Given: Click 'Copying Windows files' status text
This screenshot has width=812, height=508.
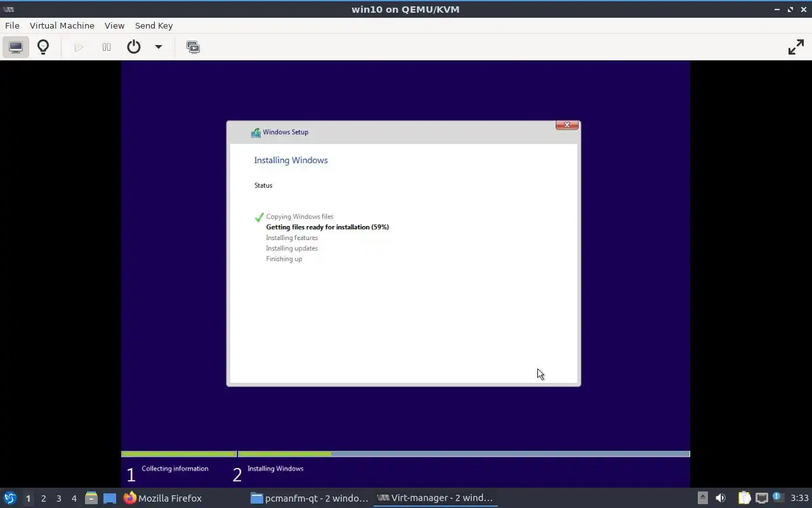Looking at the screenshot, I should (299, 217).
